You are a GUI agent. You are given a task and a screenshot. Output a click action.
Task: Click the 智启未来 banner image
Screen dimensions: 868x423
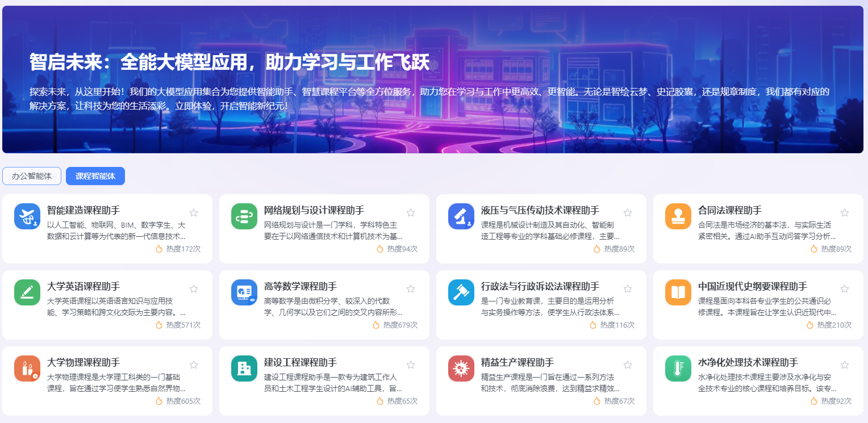pos(433,79)
